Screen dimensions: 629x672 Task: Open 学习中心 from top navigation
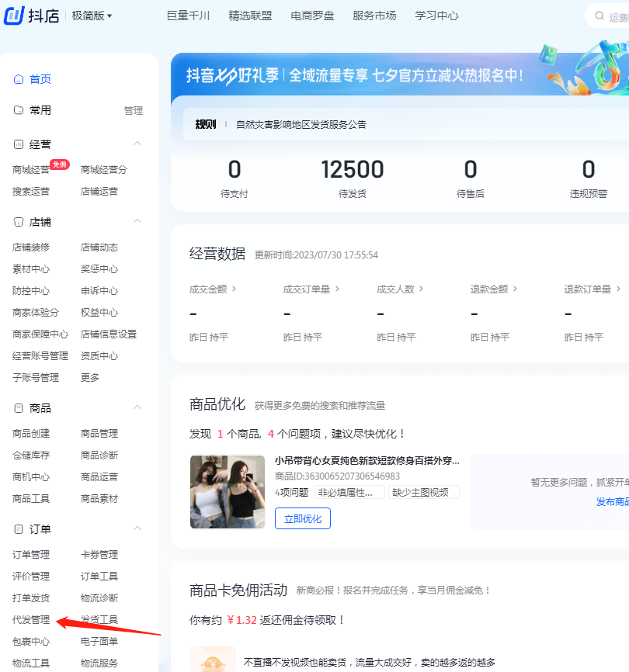click(x=436, y=16)
